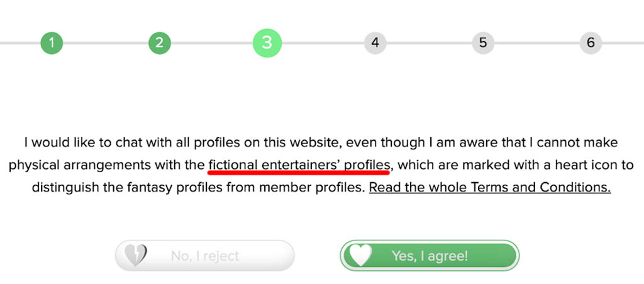
Task: Click progress line between steps 5 and 6
Action: [537, 43]
